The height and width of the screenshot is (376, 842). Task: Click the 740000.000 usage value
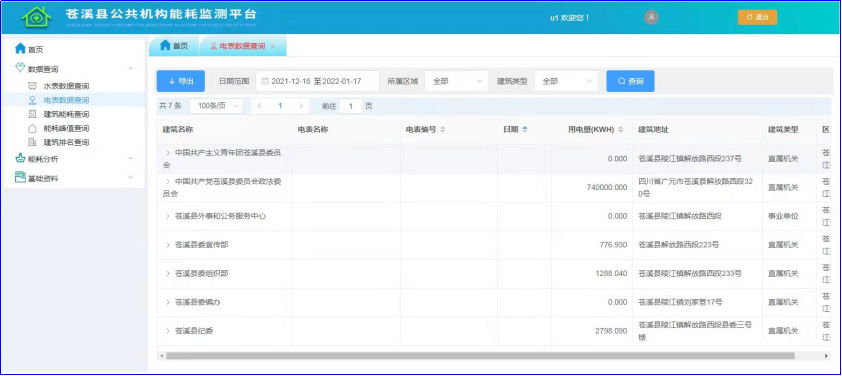607,187
